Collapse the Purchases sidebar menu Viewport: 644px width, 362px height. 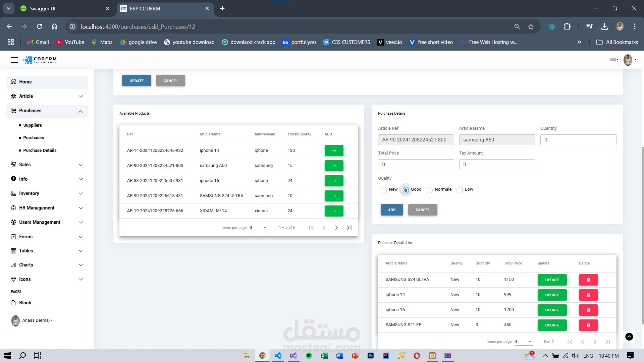(47, 111)
